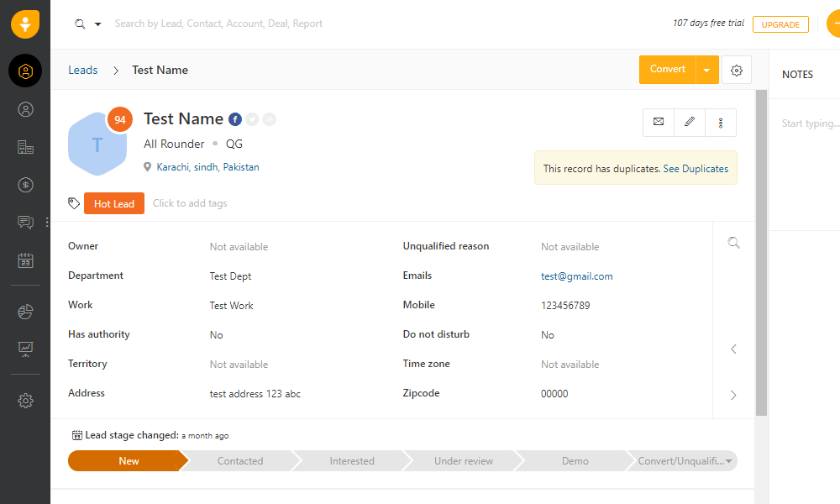840x504 pixels.
Task: Expand the Convert button dropdown arrow
Action: click(x=706, y=70)
